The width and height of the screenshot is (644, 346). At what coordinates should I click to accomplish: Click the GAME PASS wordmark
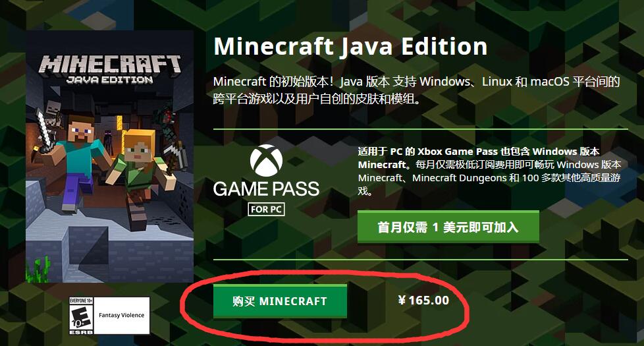[266, 189]
